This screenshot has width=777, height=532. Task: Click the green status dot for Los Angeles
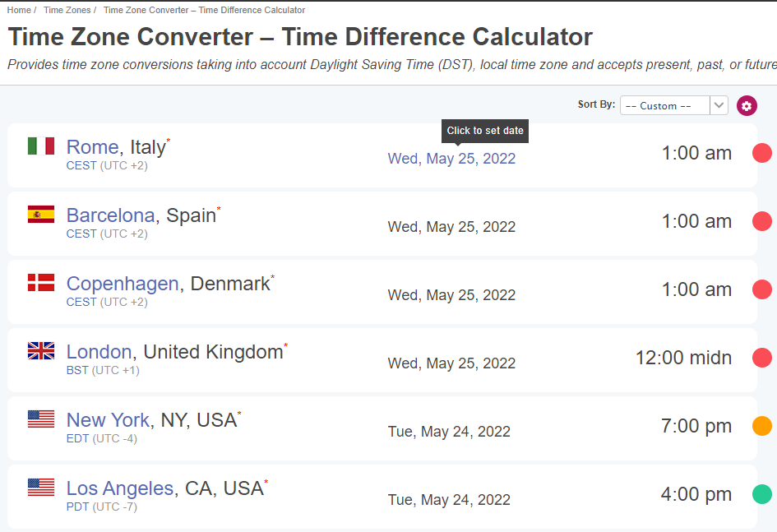[x=761, y=494]
